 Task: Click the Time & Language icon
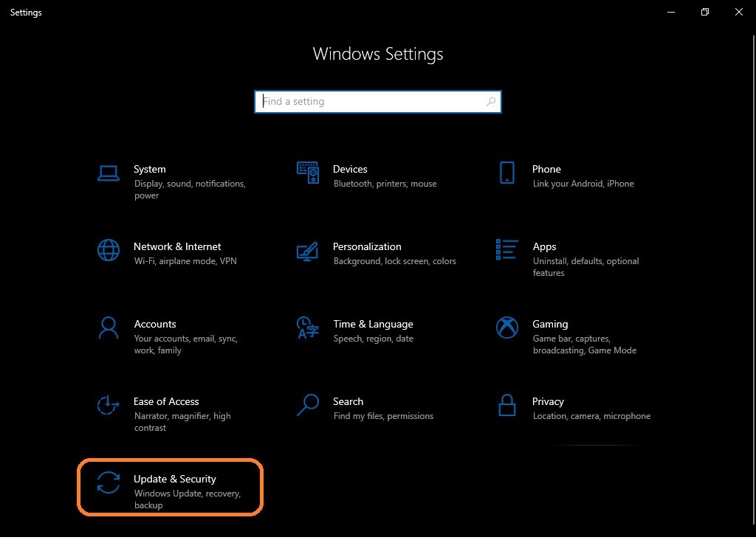point(308,328)
